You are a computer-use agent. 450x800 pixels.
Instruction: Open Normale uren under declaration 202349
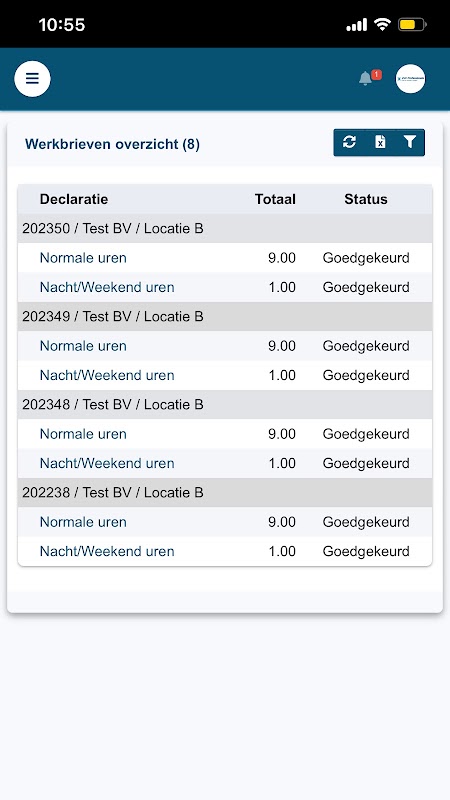pyautogui.click(x=83, y=346)
